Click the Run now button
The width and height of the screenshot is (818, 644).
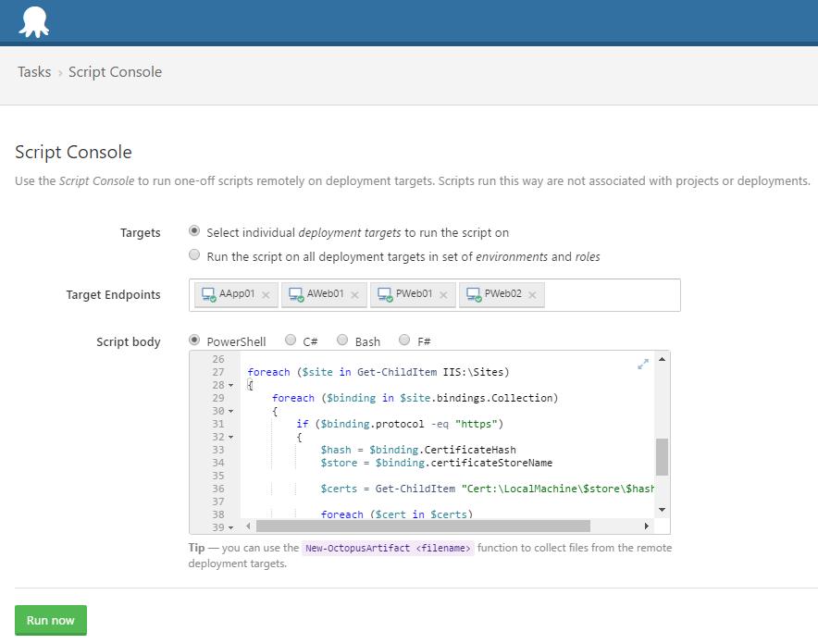point(50,620)
